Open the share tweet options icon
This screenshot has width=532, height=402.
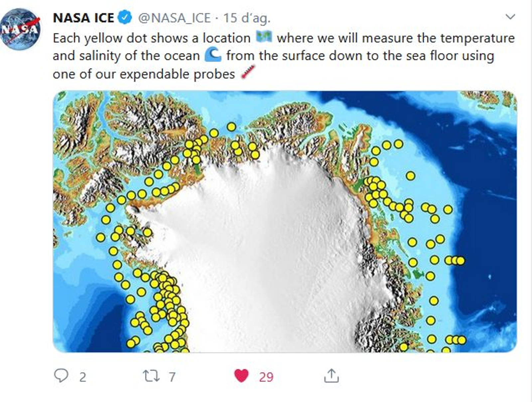coord(331,376)
